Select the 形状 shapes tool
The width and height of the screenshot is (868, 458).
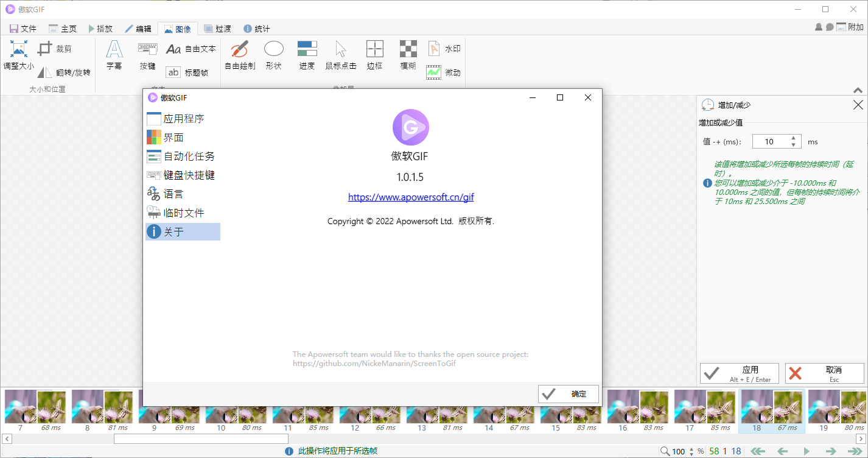point(274,55)
